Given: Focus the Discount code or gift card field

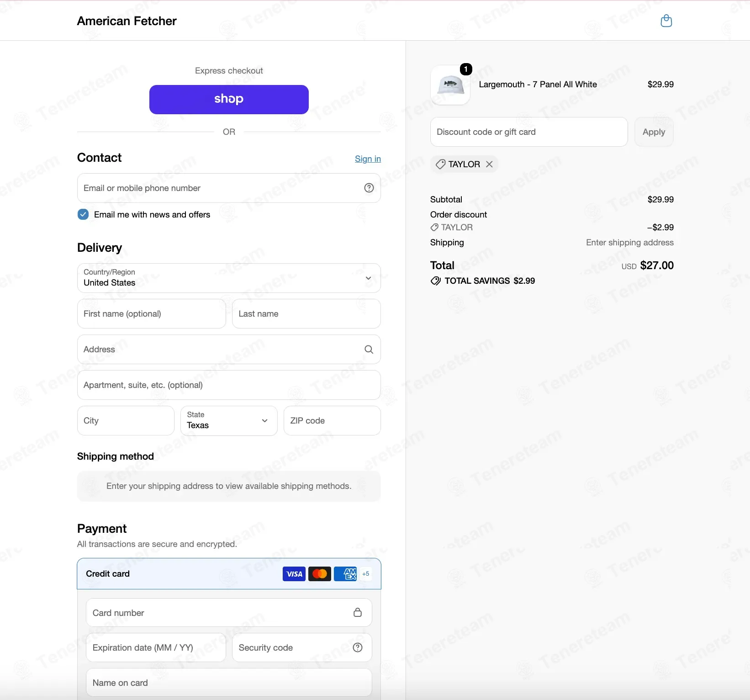Looking at the screenshot, I should [529, 132].
